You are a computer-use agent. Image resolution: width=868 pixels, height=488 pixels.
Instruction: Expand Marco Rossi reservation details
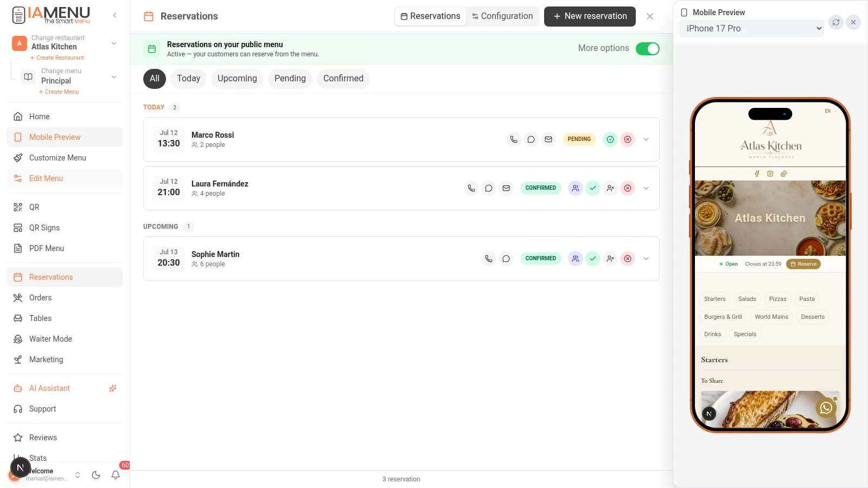click(646, 139)
